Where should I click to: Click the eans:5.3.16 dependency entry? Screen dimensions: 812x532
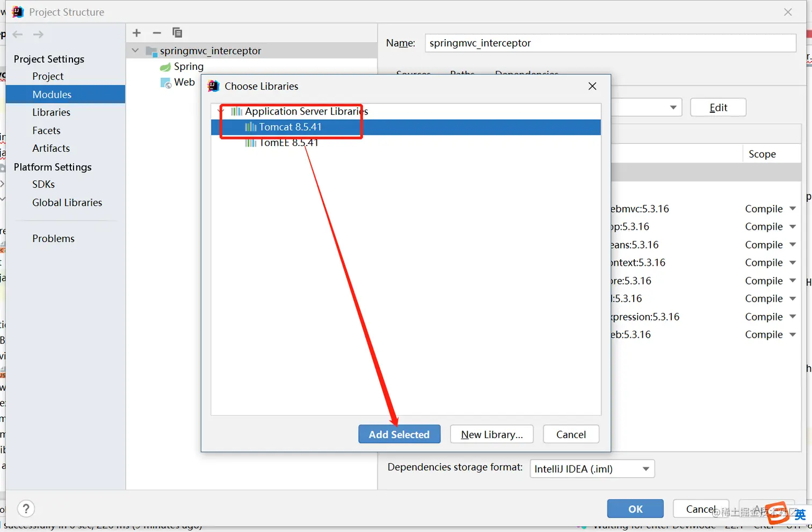[635, 245]
